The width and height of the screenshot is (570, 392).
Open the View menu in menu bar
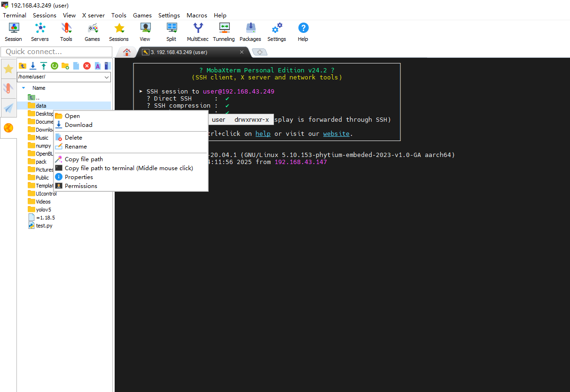pyautogui.click(x=69, y=15)
